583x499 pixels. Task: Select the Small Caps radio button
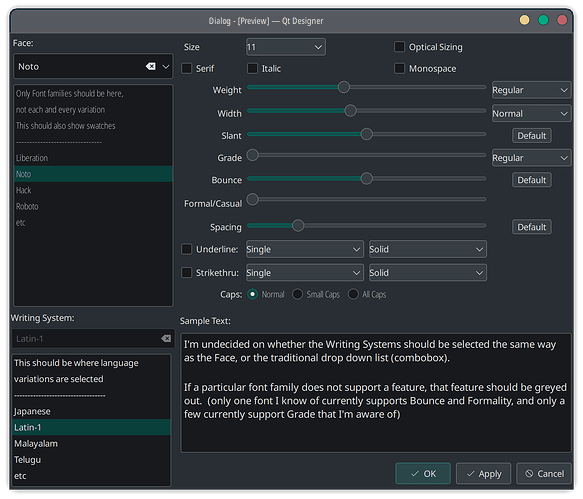point(297,294)
